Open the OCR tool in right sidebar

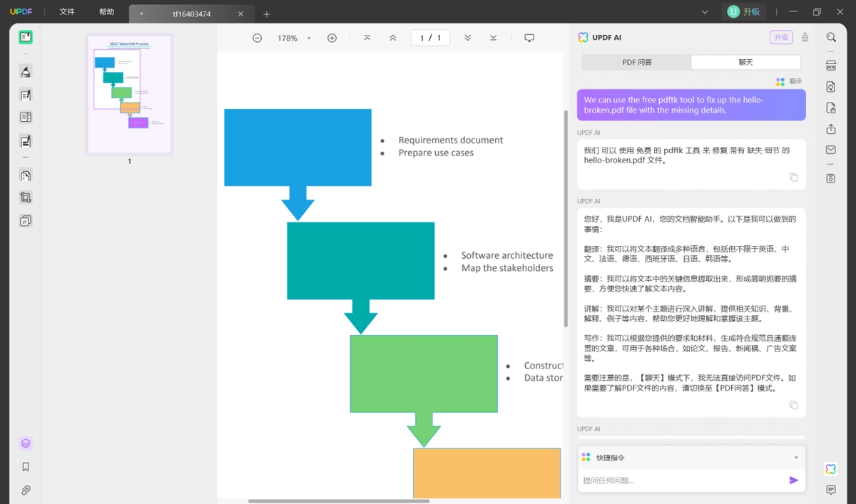coord(831,66)
